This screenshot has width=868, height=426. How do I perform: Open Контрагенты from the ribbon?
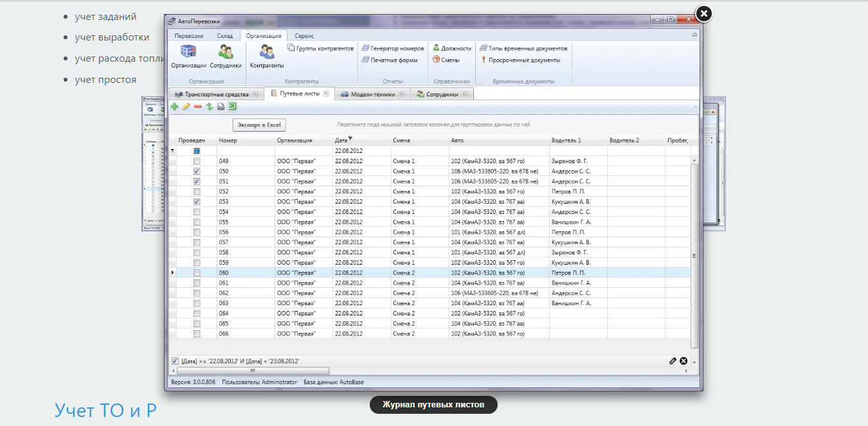click(267, 57)
